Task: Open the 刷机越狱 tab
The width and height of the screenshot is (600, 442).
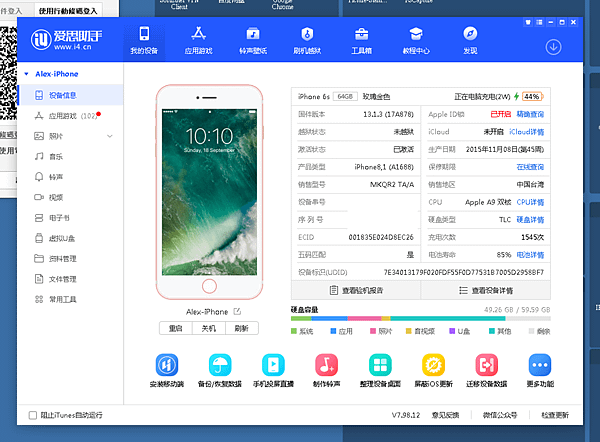Action: pos(307,41)
